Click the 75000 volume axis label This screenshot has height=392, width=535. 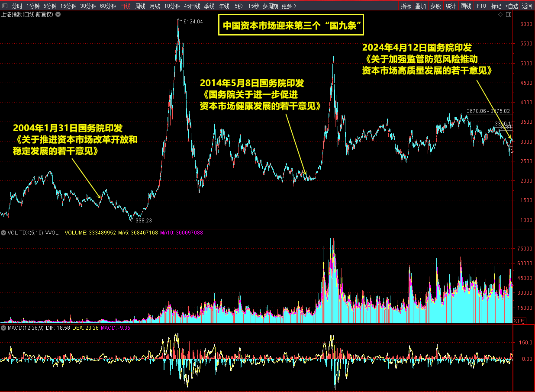click(524, 249)
